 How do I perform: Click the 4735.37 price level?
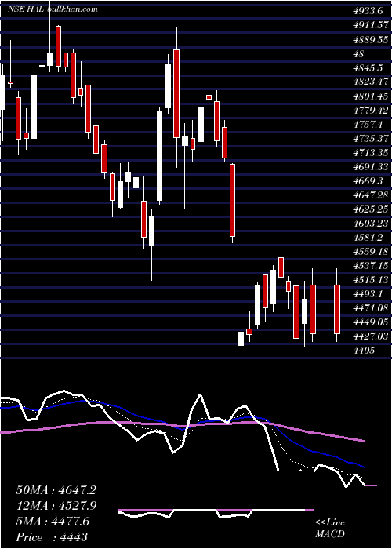pyautogui.click(x=371, y=139)
